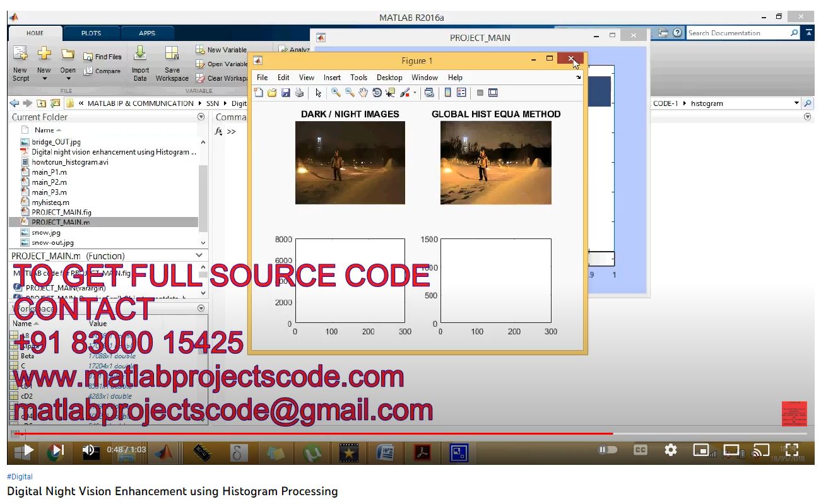821x504 pixels.
Task: Click the #Digital hashtag link
Action: [x=20, y=477]
